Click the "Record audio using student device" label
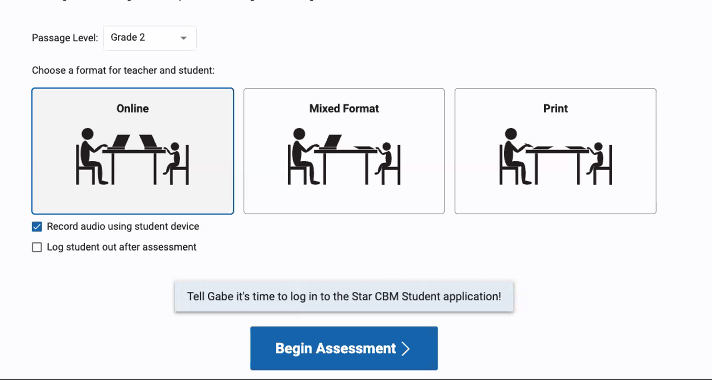This screenshot has height=380, width=712. [x=123, y=227]
